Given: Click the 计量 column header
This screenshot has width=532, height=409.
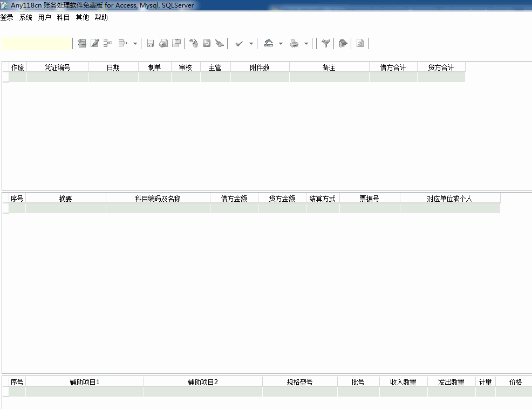Looking at the screenshot, I should click(x=486, y=381).
